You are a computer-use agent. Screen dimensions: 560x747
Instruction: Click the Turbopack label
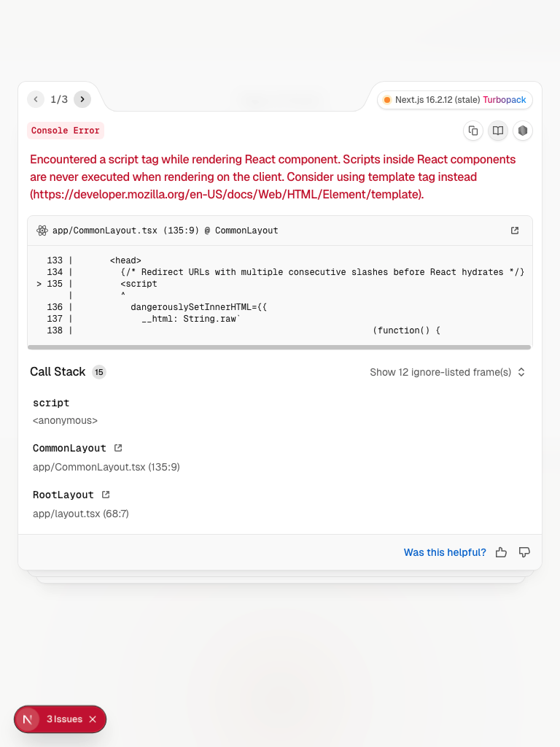(505, 100)
